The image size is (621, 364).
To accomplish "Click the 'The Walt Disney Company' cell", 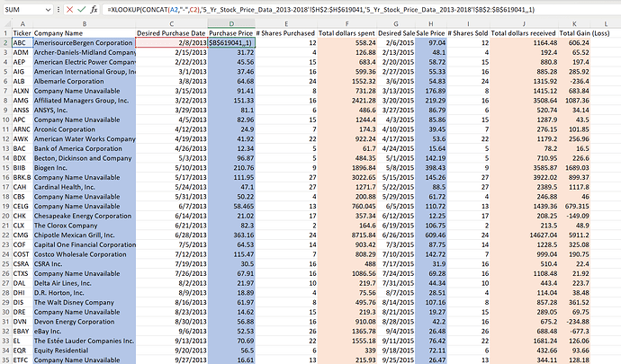I will click(x=85, y=302).
